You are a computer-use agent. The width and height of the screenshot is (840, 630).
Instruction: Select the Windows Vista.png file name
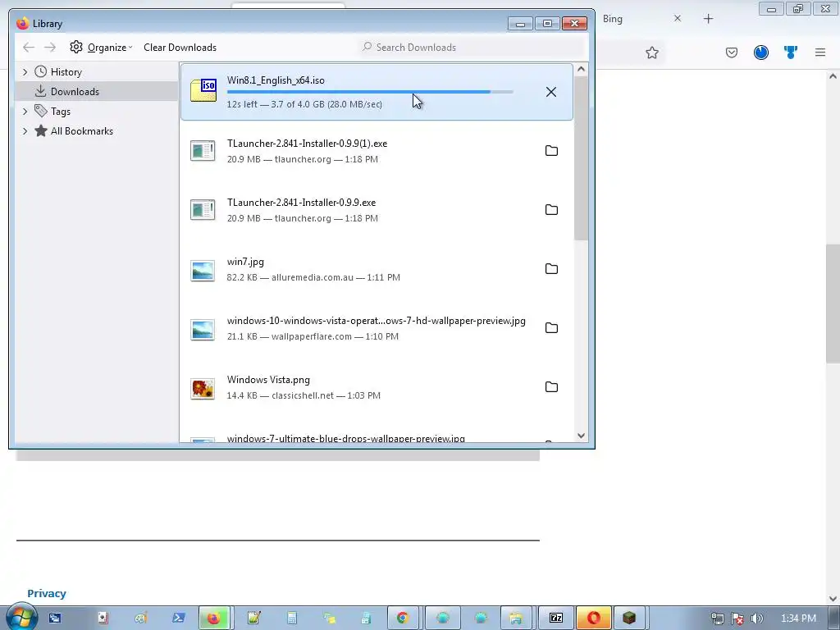268,380
